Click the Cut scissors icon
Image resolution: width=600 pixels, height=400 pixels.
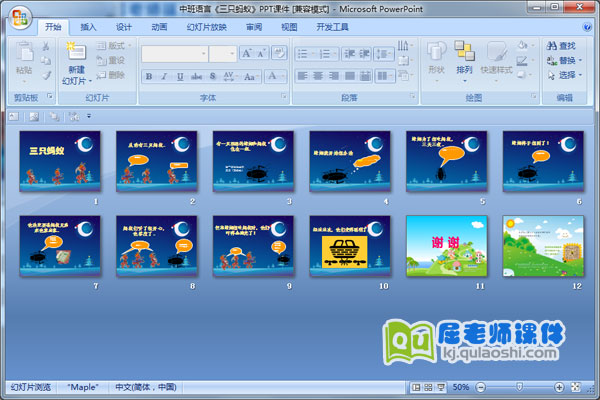(46, 46)
